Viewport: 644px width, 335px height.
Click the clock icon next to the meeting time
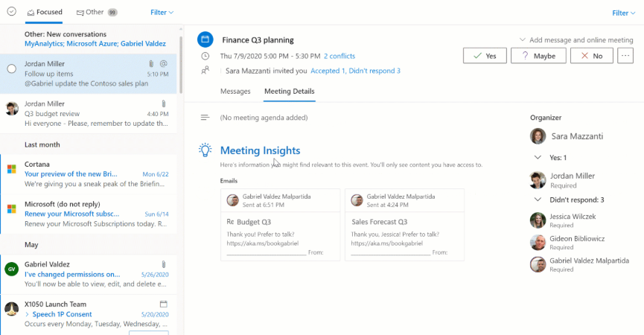pos(205,57)
